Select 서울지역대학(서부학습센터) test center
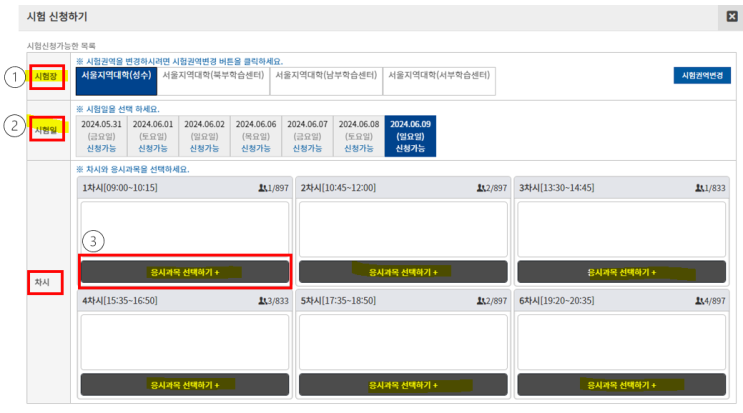 coord(439,81)
